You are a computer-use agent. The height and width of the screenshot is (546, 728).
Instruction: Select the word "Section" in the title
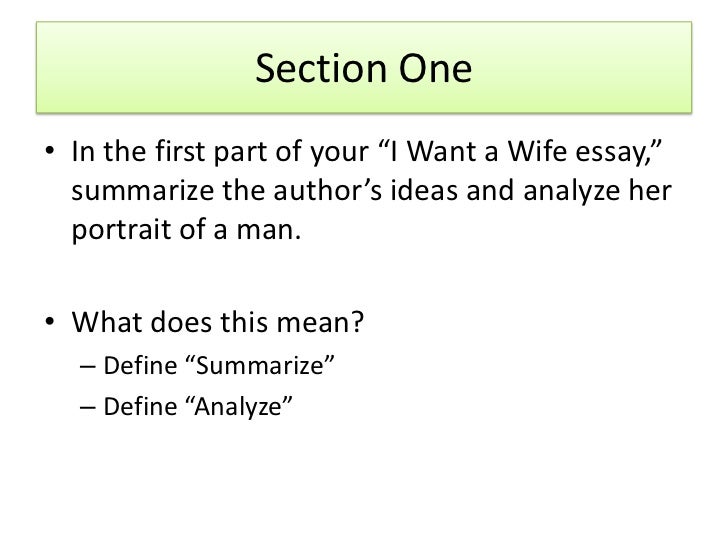pyautogui.click(x=321, y=68)
